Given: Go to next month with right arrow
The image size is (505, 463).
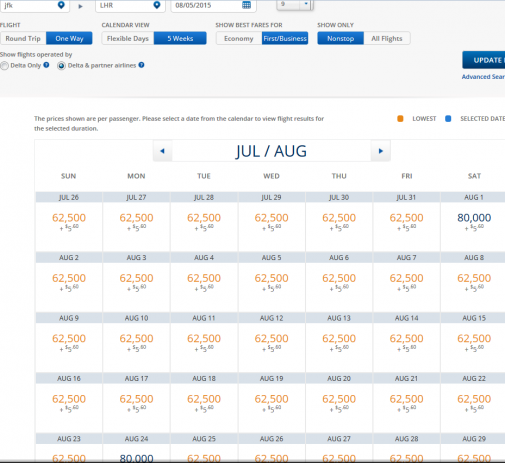Looking at the screenshot, I should pyautogui.click(x=380, y=151).
